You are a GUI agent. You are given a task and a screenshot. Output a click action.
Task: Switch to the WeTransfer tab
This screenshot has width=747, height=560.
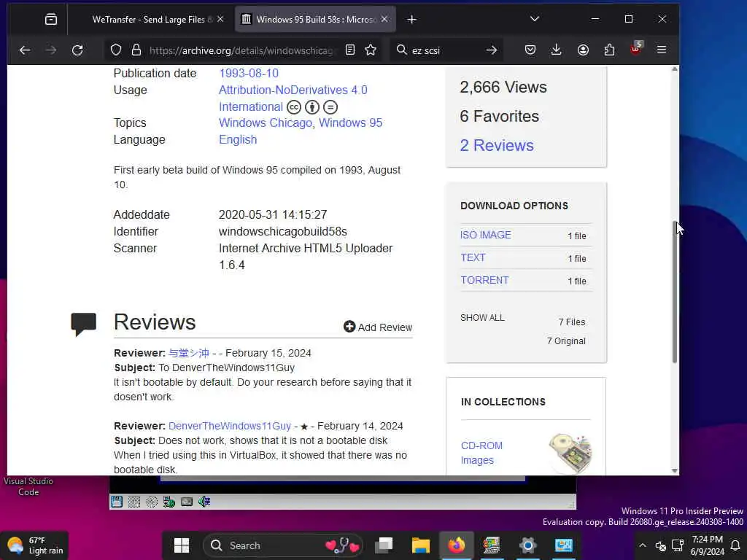150,19
